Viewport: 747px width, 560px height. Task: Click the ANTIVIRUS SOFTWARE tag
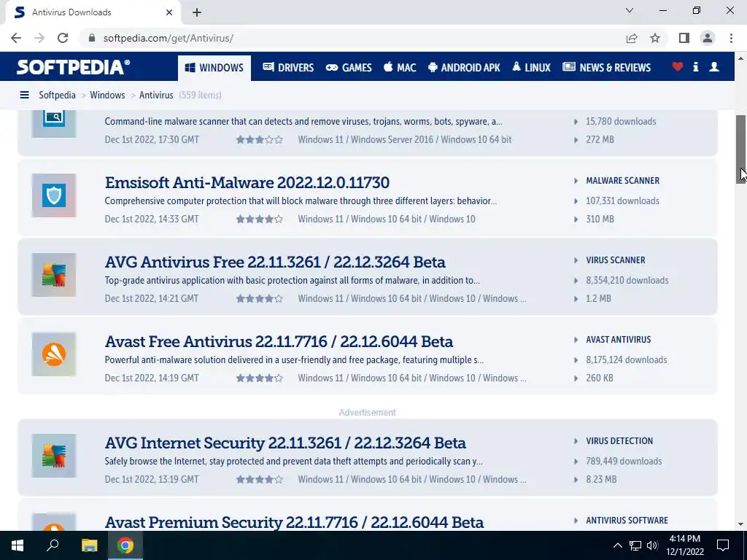[627, 521]
